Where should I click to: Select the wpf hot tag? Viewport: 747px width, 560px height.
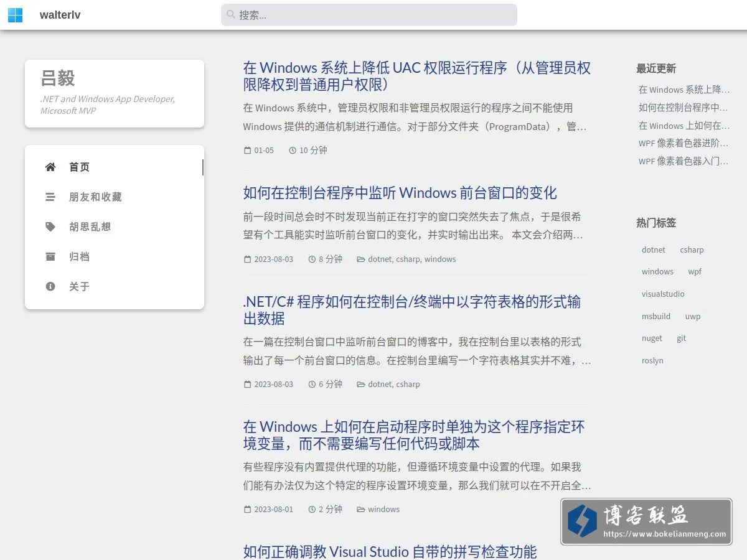pyautogui.click(x=695, y=271)
